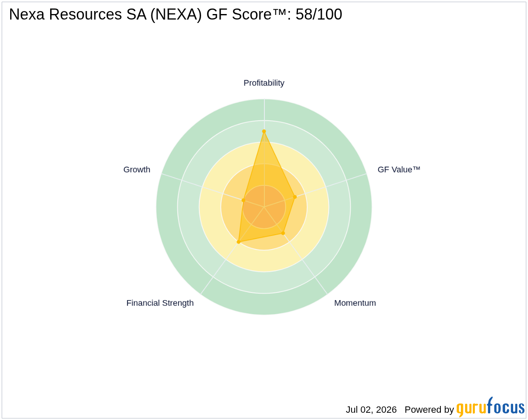Select the Momentum axis label

click(355, 303)
